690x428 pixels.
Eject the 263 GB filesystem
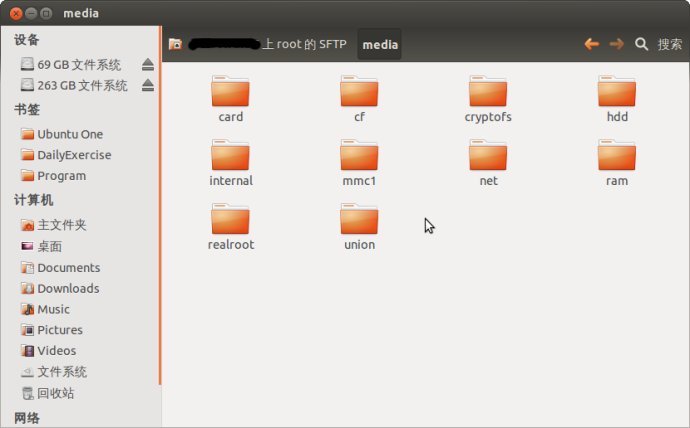click(x=148, y=86)
